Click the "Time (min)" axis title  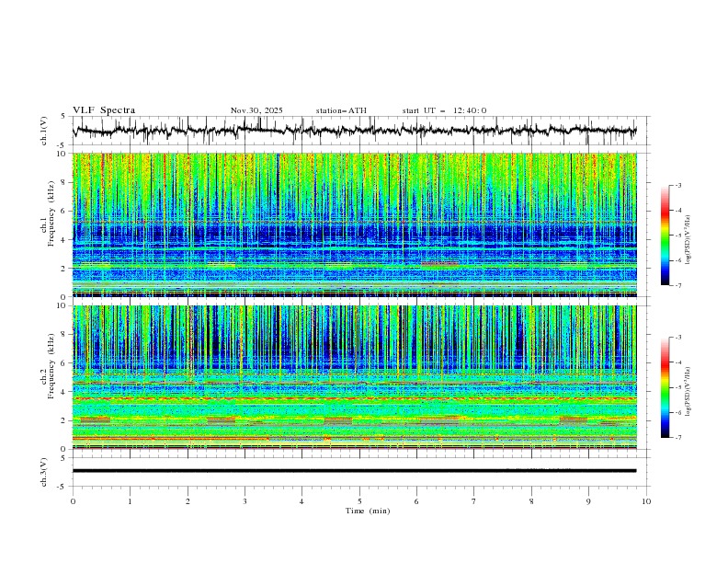pos(368,511)
